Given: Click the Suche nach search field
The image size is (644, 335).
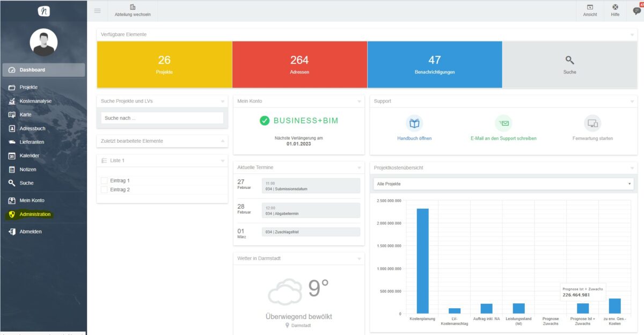Looking at the screenshot, I should click(162, 118).
